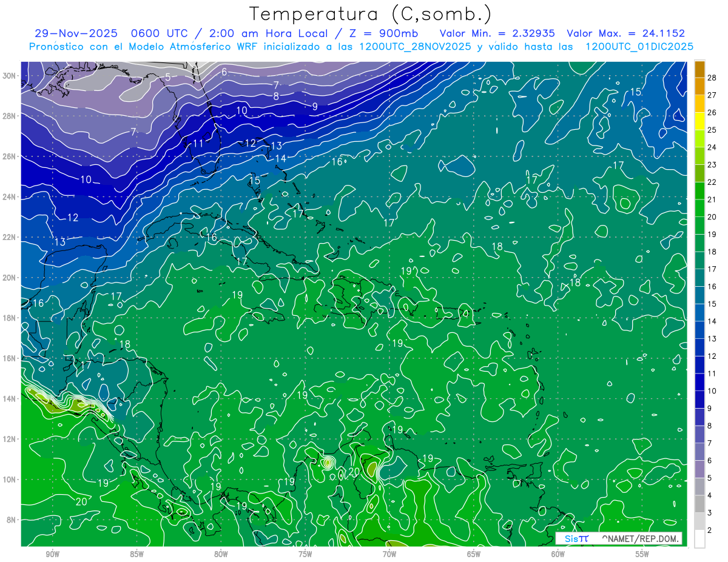Click the "11" contour label on the map

pyautogui.click(x=198, y=144)
